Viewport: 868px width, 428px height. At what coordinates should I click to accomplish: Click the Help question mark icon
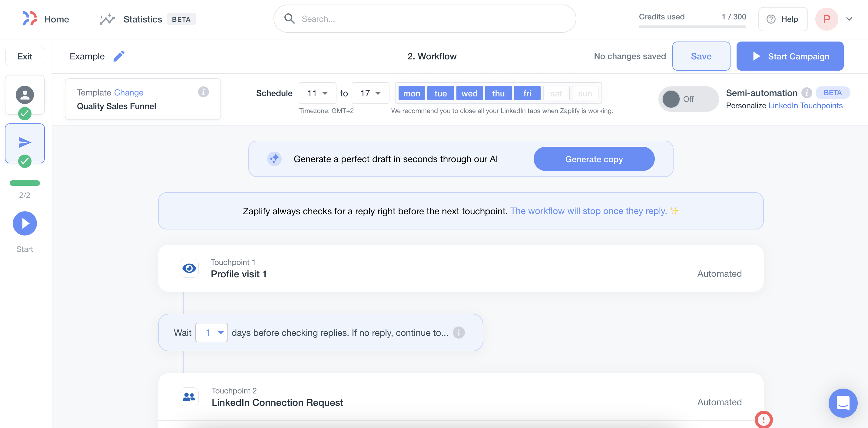(771, 19)
